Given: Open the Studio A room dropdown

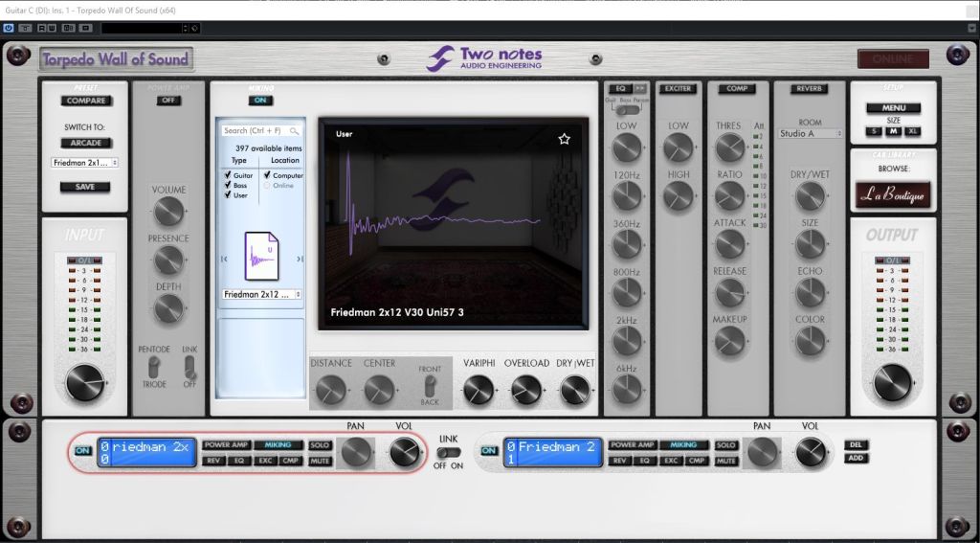Looking at the screenshot, I should click(x=810, y=133).
